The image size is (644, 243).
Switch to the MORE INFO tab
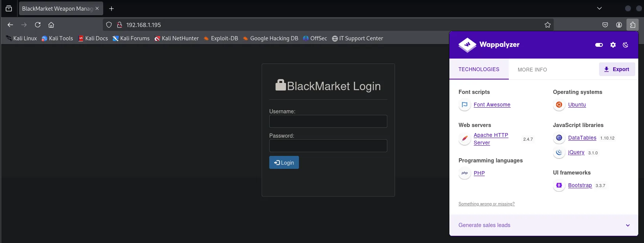[532, 70]
